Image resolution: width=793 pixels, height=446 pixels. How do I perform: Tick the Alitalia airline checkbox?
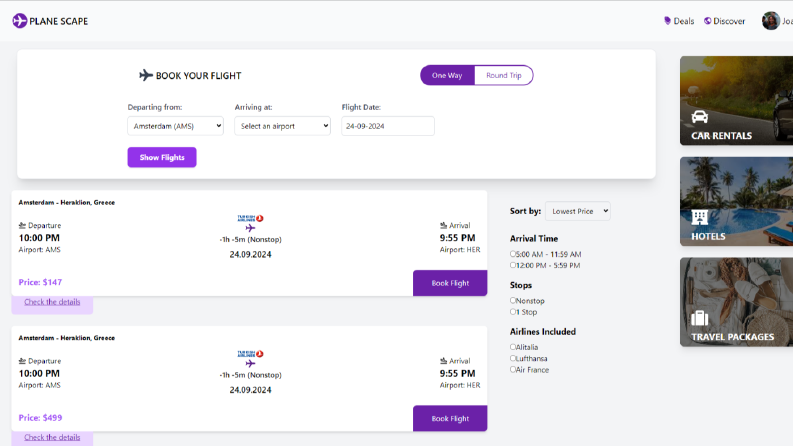(x=513, y=347)
